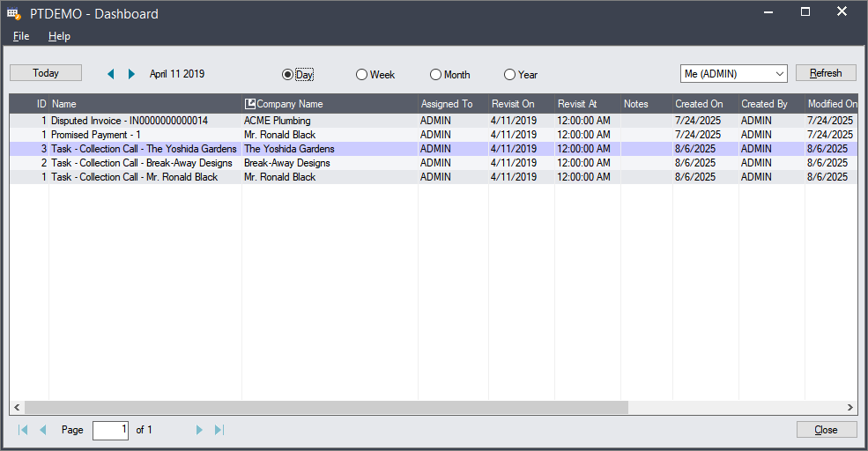Go to previous date using left arrow
868x451 pixels.
(x=111, y=74)
